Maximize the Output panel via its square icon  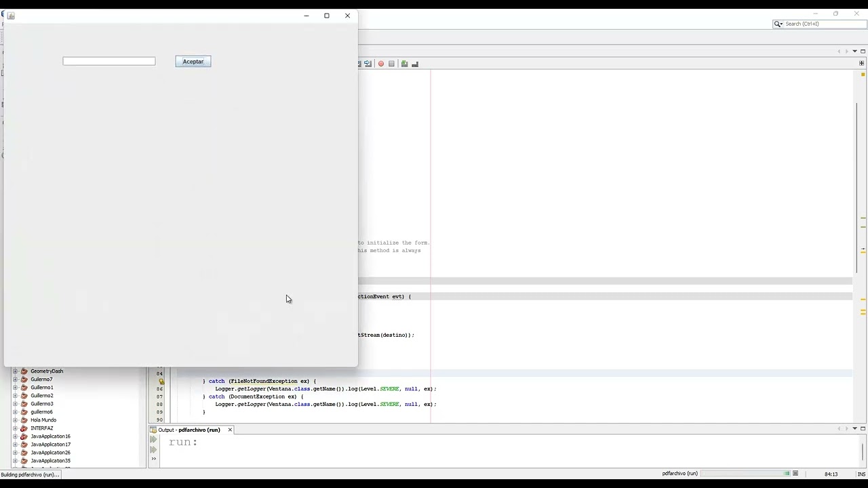863,429
